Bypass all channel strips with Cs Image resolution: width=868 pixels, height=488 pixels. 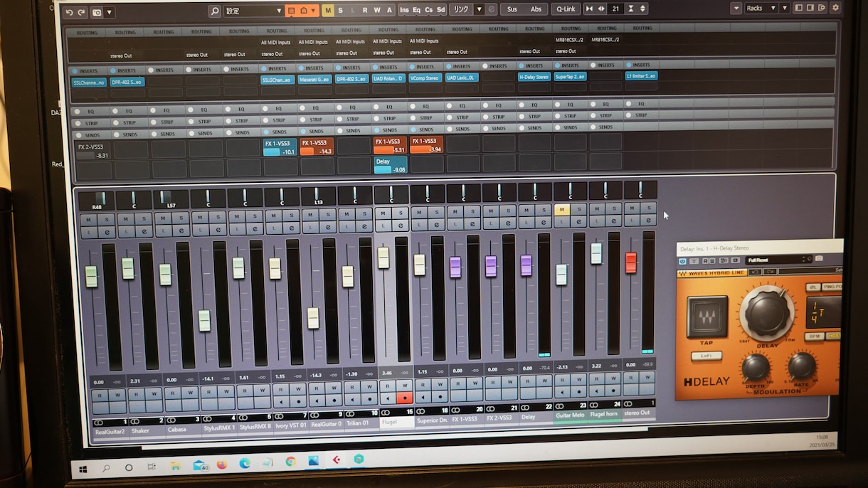point(428,10)
